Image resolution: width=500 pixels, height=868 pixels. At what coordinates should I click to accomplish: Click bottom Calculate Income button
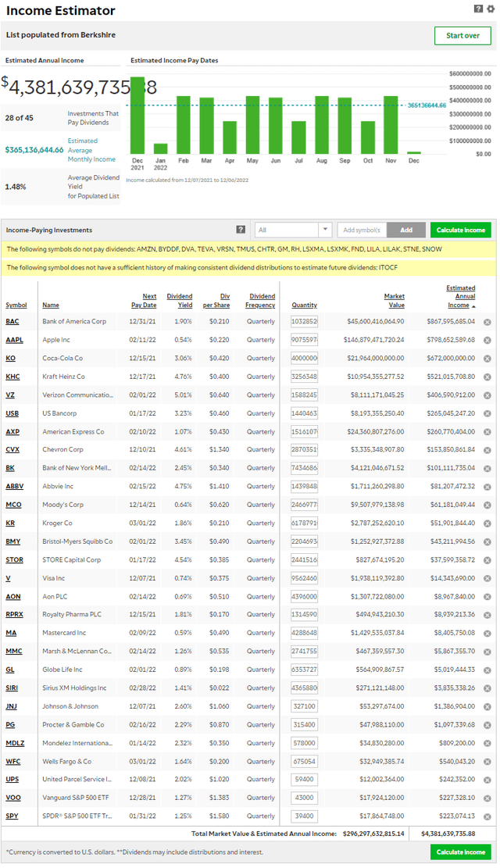[x=461, y=852]
